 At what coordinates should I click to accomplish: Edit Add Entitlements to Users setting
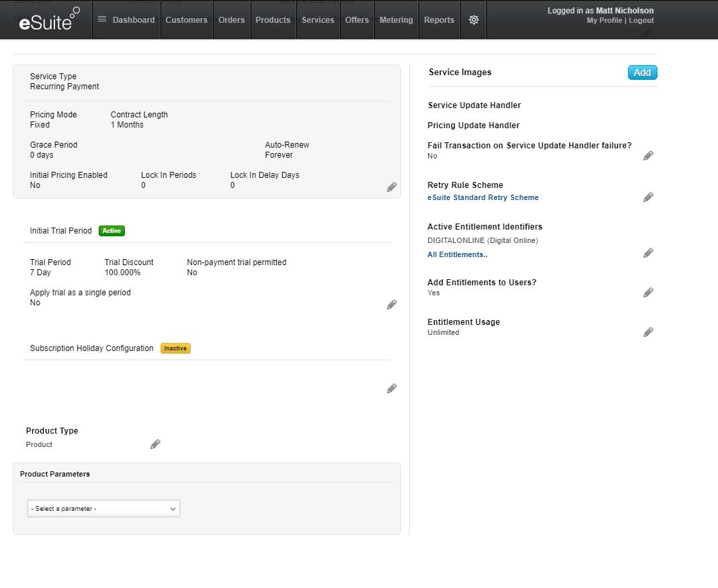point(648,293)
